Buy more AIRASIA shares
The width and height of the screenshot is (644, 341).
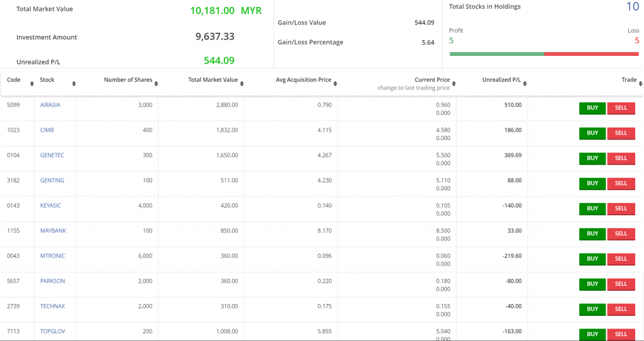coord(592,109)
